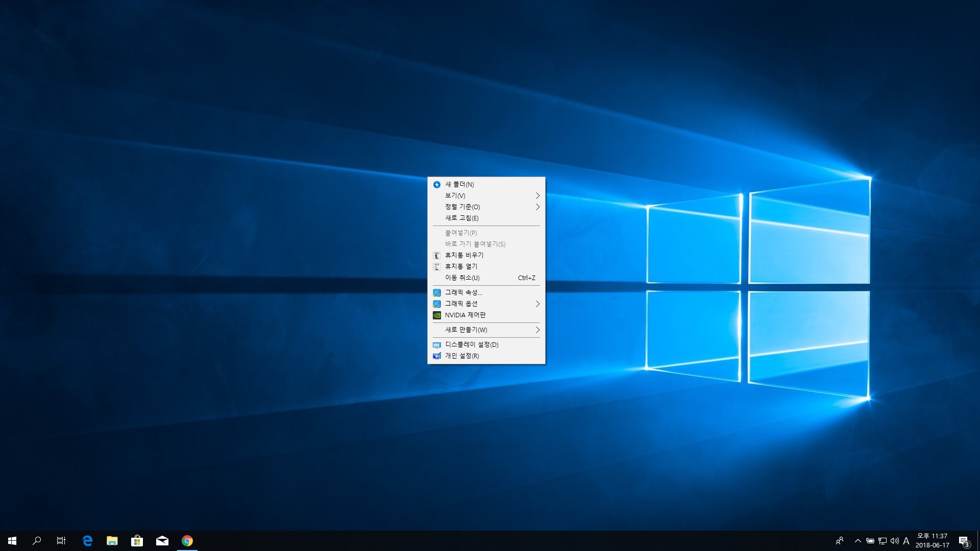Click the volume speaker tray icon
Screen dimensions: 980x551
point(895,541)
